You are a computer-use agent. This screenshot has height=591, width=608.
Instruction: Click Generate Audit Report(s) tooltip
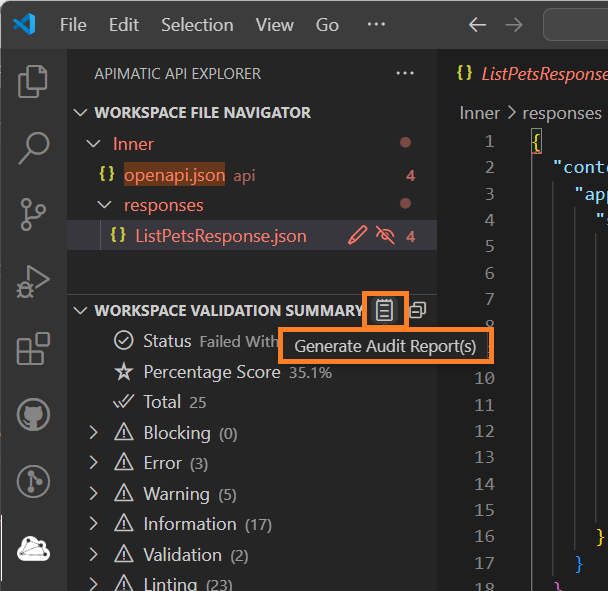click(x=385, y=346)
